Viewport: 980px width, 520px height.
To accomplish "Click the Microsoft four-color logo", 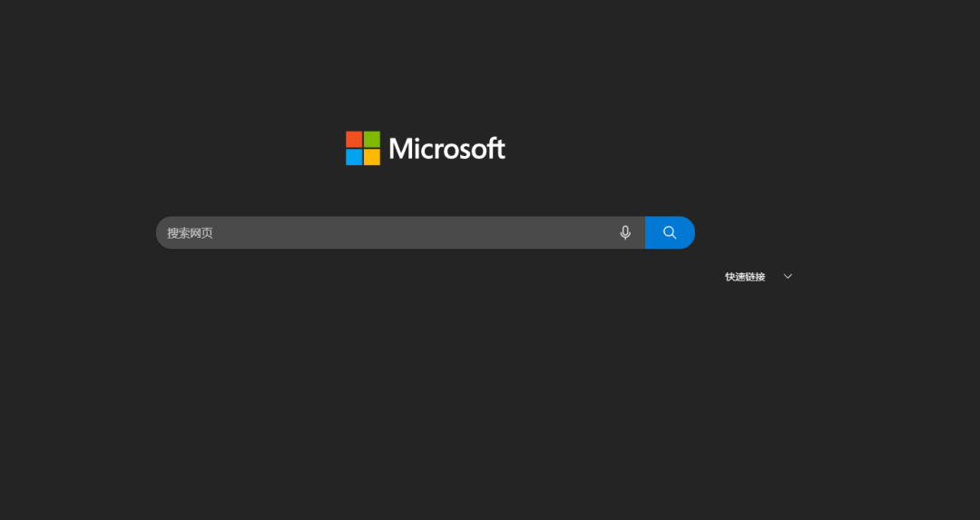I will coord(363,148).
